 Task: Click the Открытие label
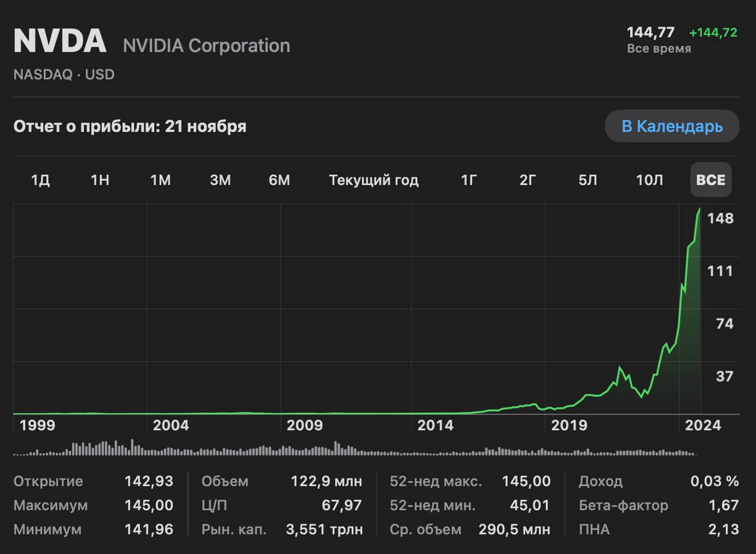(x=48, y=481)
